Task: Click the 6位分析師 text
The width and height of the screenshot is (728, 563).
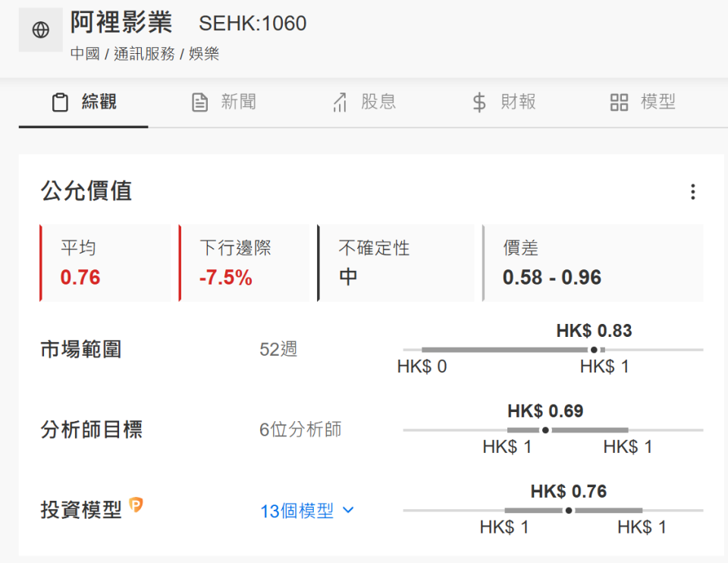Action: (300, 429)
